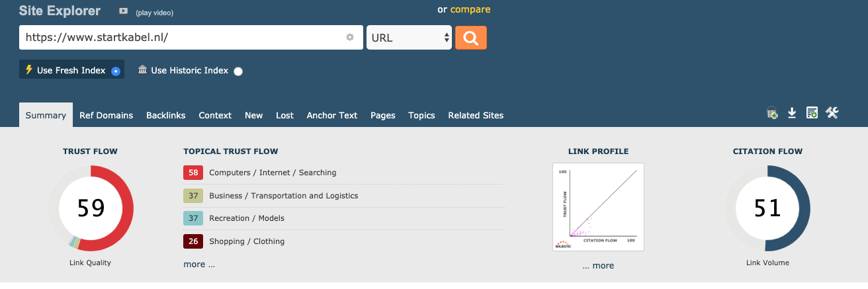Click the Recreation / Models topic
This screenshot has height=289, width=868.
[x=247, y=218]
